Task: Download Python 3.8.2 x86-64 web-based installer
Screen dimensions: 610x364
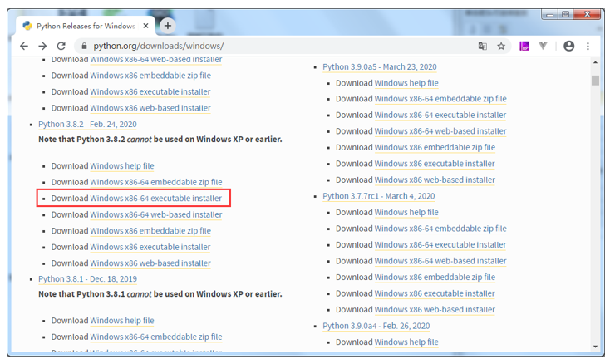Action: point(156,214)
